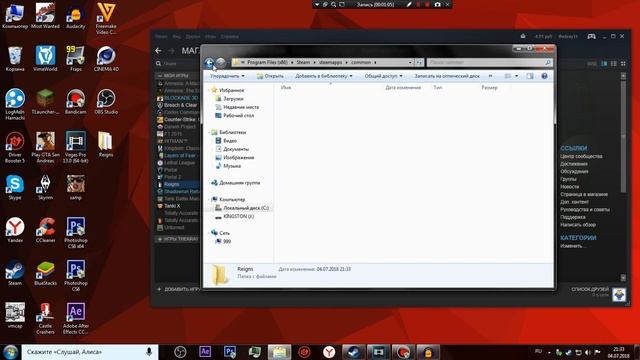Click the recorder pencil draw icon
The height and width of the screenshot is (360, 640).
(x=409, y=4)
